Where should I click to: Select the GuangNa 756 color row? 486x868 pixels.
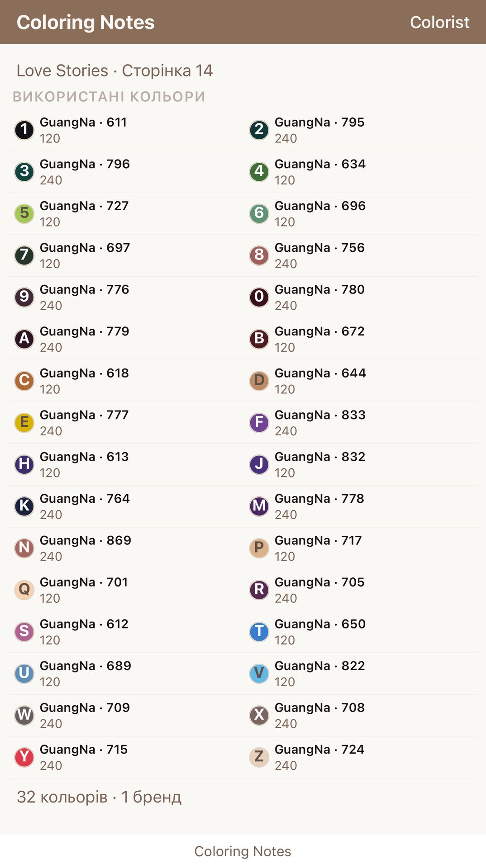(361, 255)
